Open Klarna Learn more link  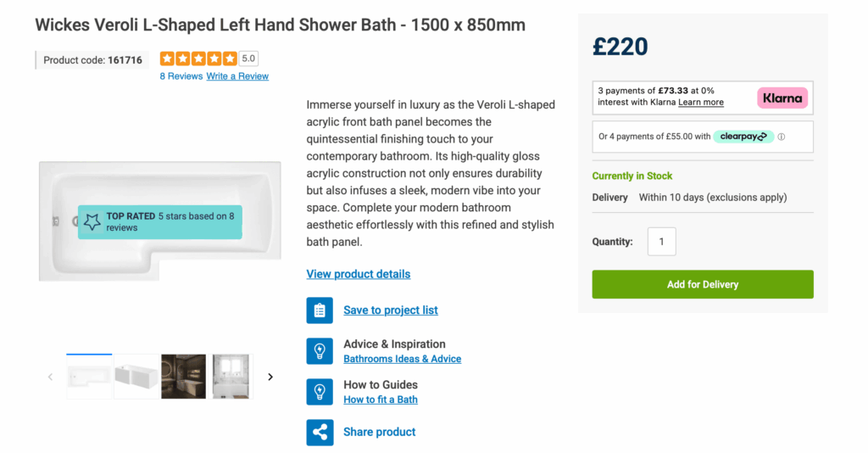coord(701,103)
